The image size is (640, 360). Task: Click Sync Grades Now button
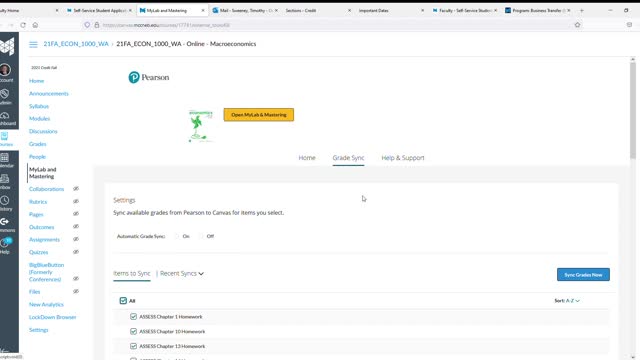(x=583, y=275)
